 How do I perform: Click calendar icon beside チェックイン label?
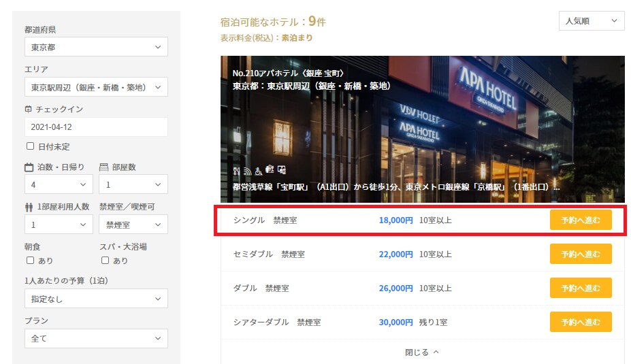click(28, 109)
